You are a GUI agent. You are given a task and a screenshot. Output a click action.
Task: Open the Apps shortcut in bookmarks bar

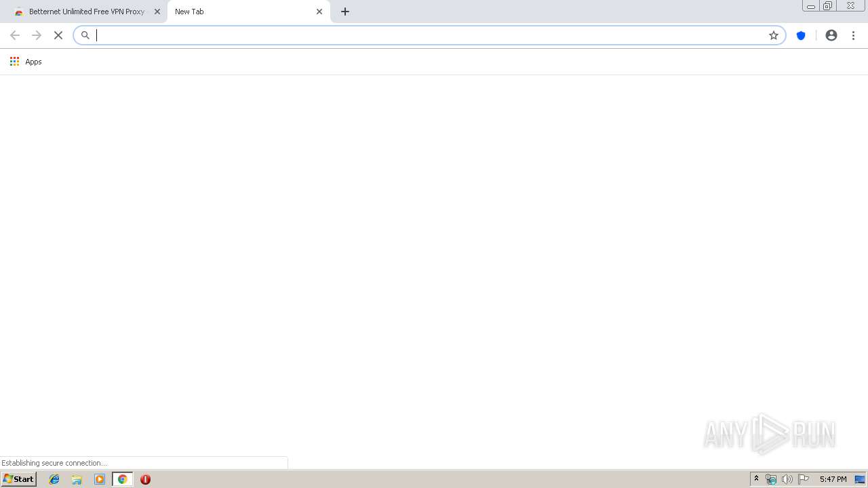pos(26,62)
